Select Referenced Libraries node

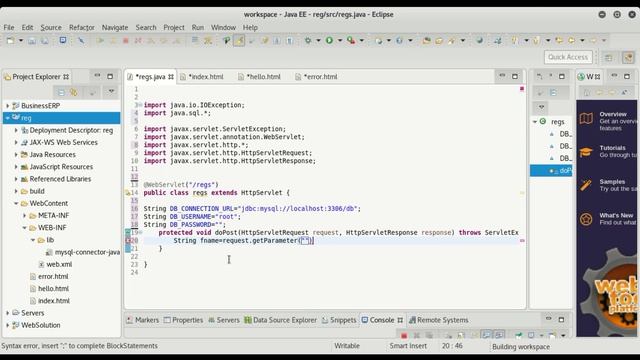coord(56,179)
